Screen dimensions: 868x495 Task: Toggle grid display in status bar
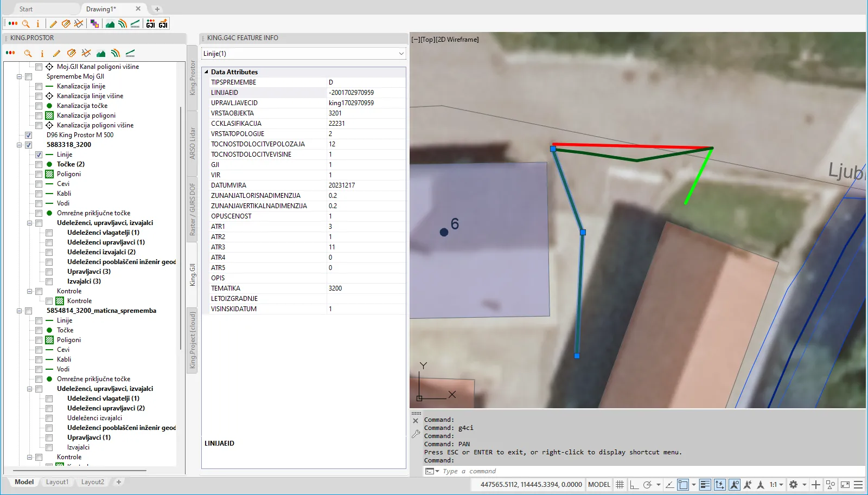click(x=620, y=485)
